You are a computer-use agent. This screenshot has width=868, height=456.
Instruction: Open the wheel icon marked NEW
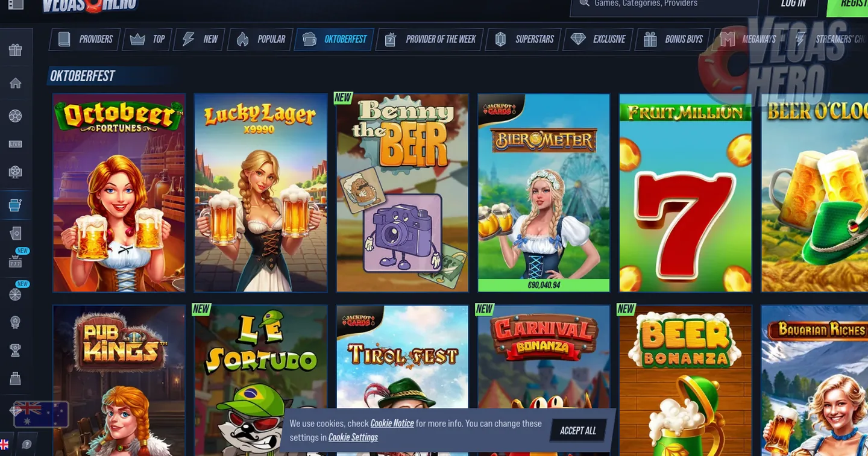point(16,295)
